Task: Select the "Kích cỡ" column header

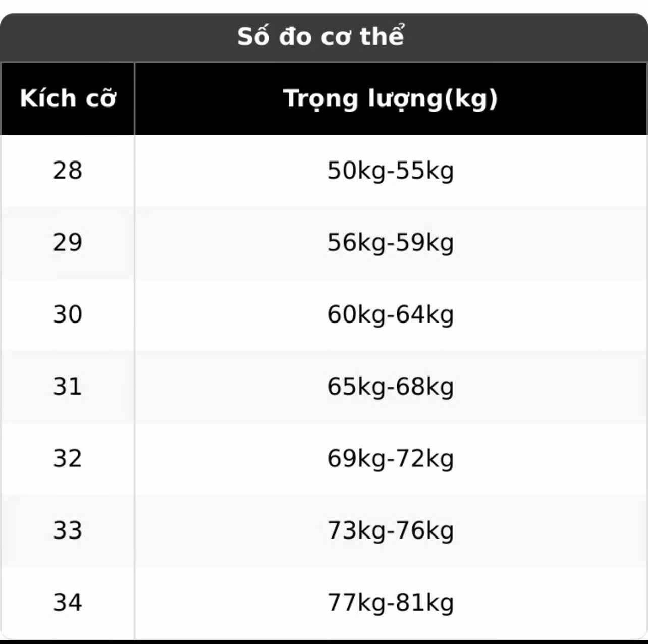Action: point(68,98)
